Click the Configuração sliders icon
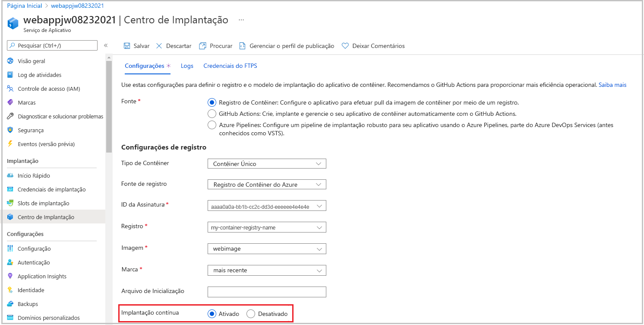This screenshot has width=644, height=325. pyautogui.click(x=10, y=249)
